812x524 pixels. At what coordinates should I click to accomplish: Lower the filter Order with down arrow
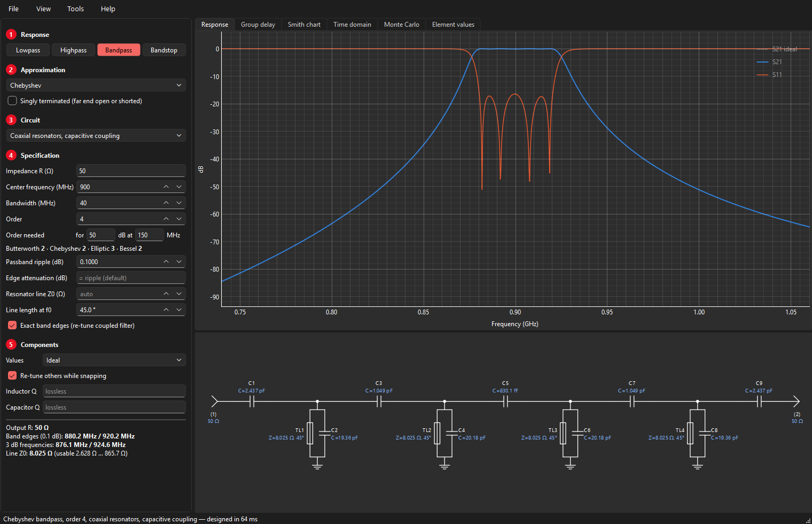179,219
